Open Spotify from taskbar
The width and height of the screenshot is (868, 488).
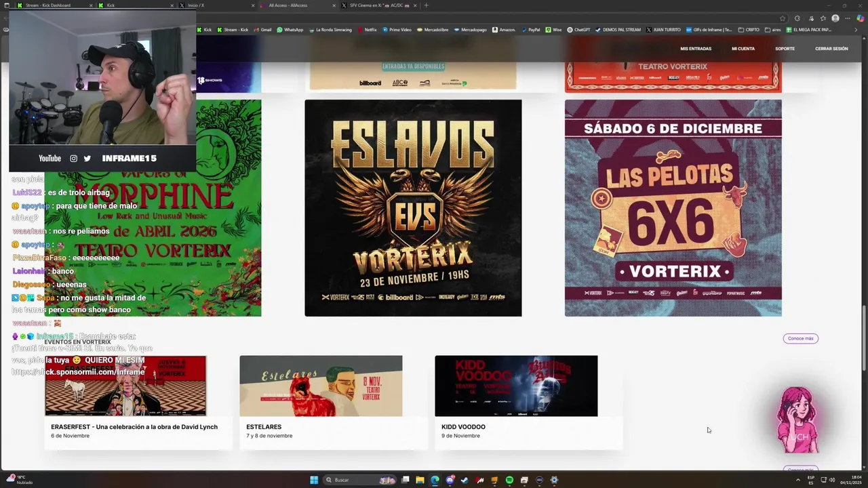(509, 480)
